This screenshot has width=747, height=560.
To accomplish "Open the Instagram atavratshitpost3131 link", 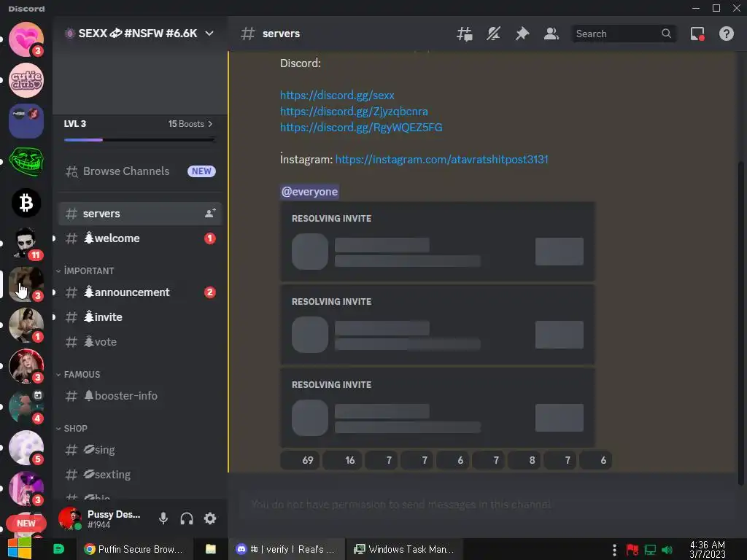I will pyautogui.click(x=441, y=160).
